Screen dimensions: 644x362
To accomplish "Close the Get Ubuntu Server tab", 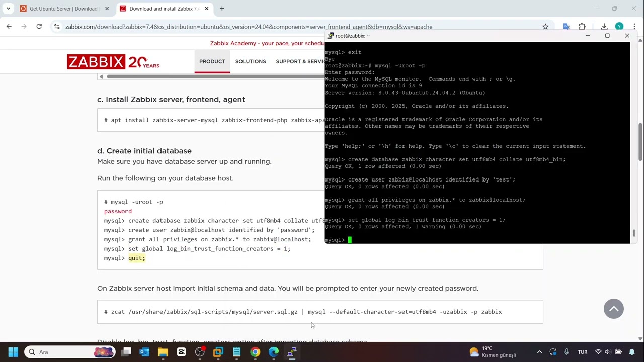I will click(107, 9).
